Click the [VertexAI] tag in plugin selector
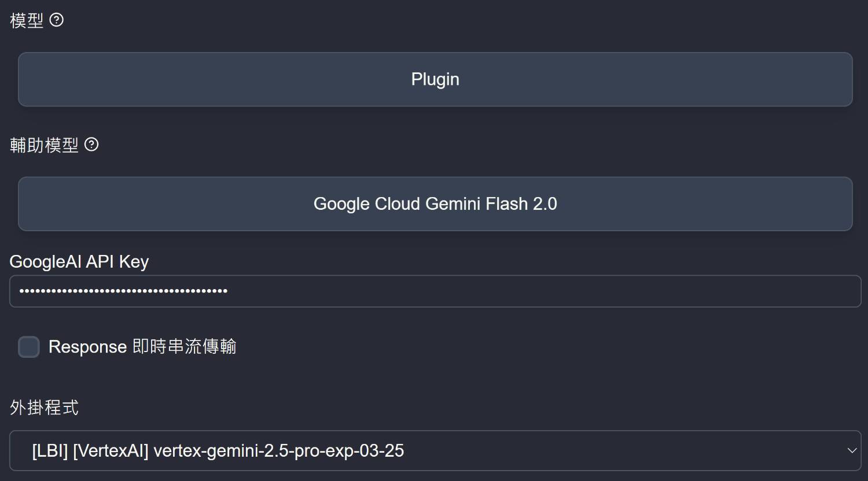Image resolution: width=868 pixels, height=481 pixels. [111, 450]
